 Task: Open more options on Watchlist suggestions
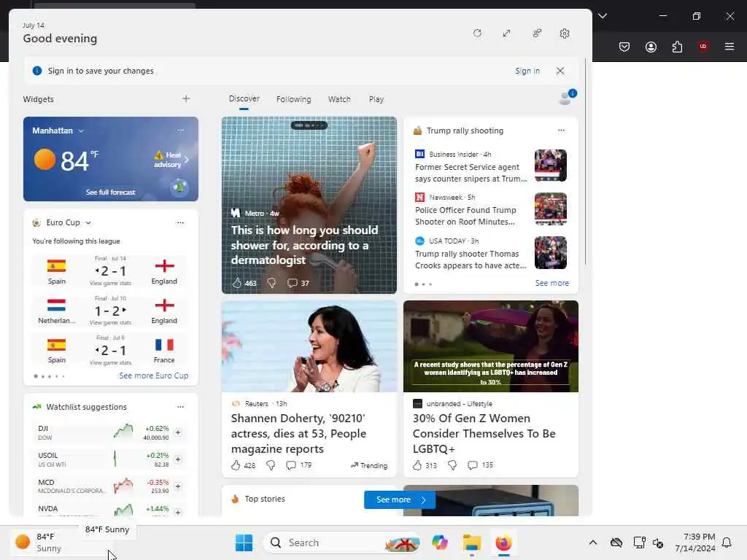pos(181,407)
